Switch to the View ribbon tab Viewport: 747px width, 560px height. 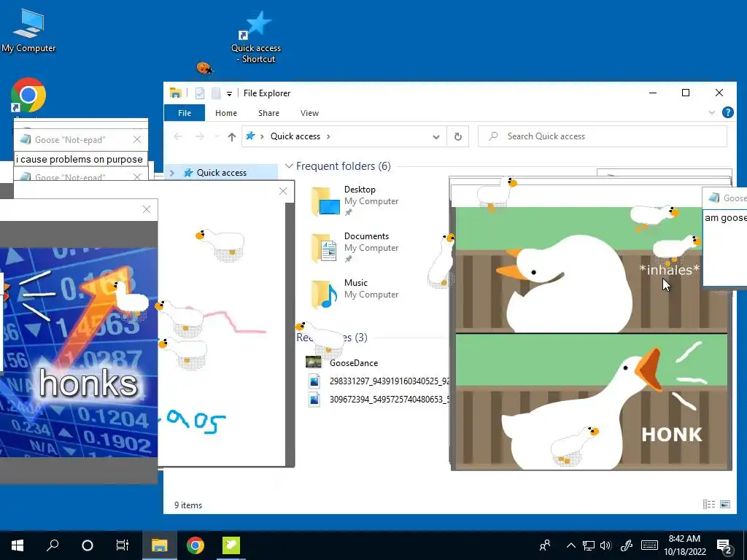click(309, 113)
